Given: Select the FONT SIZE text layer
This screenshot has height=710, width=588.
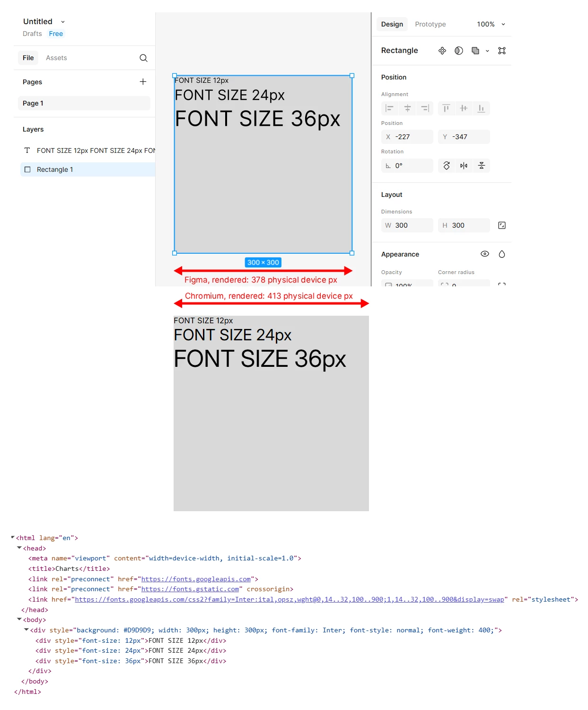Looking at the screenshot, I should tap(96, 151).
